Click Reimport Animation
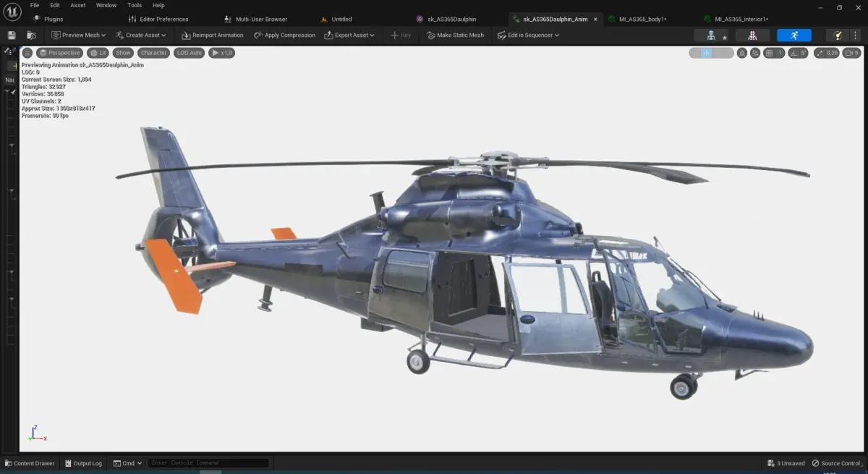The image size is (868, 474). (x=213, y=35)
